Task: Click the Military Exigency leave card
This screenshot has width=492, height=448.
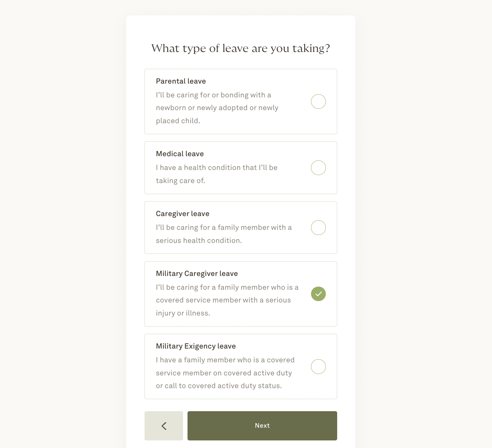Action: pyautogui.click(x=240, y=366)
